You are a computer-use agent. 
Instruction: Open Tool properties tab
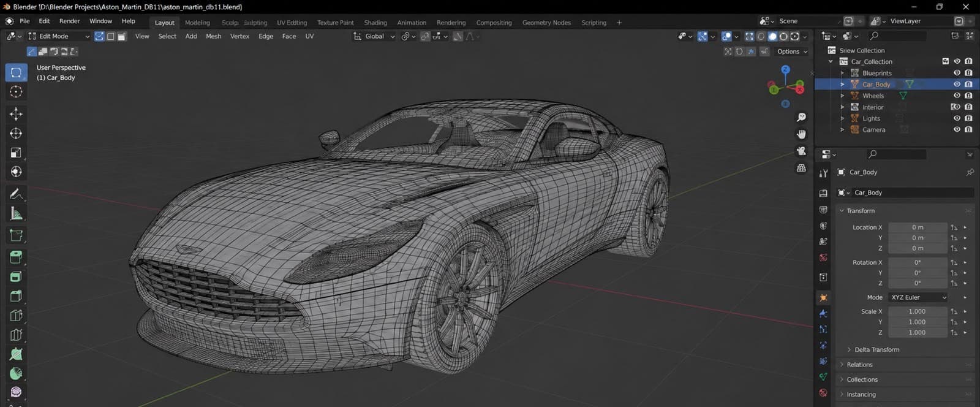tap(823, 173)
